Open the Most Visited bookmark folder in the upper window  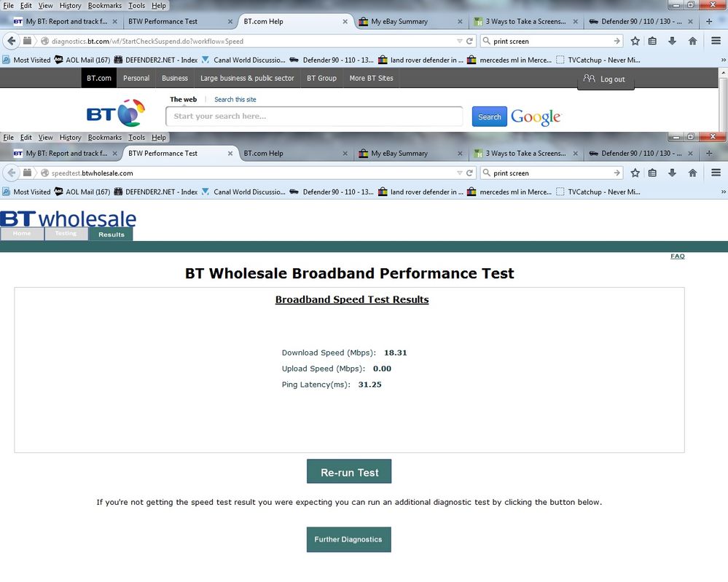pyautogui.click(x=26, y=60)
